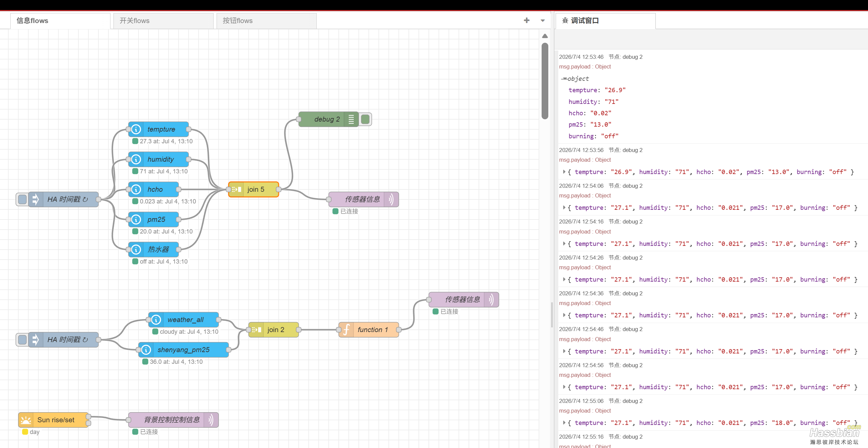Click the join 5 node icon

tap(236, 190)
